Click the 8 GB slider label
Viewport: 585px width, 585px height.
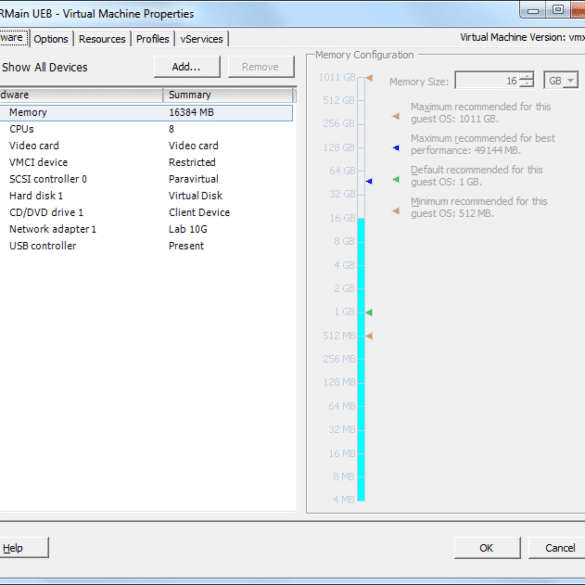344,241
